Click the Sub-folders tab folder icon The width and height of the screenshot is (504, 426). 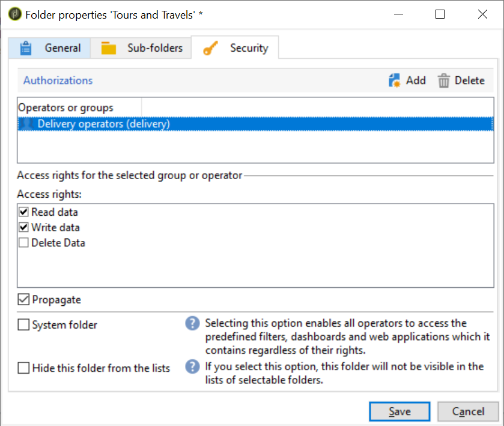coord(108,48)
